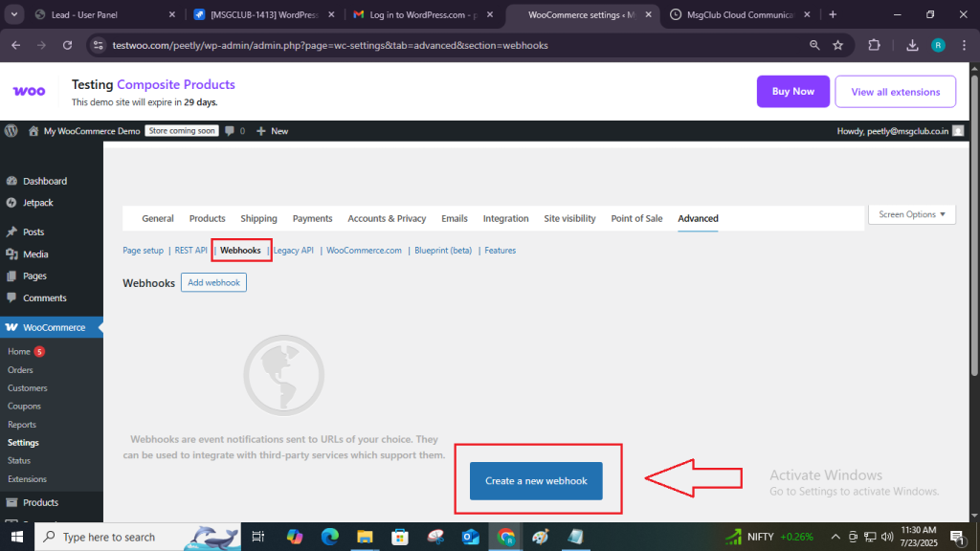Reload the current page
Viewport: 980px width, 551px height.
pos(68,45)
